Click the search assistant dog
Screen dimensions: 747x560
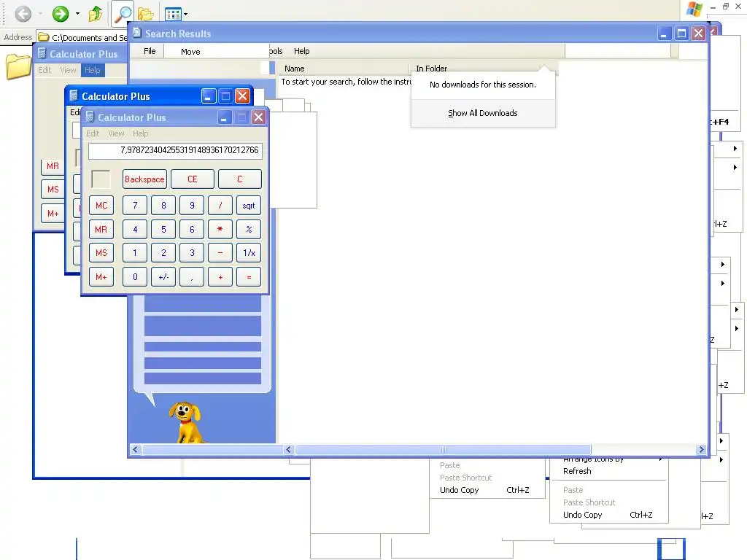click(186, 423)
